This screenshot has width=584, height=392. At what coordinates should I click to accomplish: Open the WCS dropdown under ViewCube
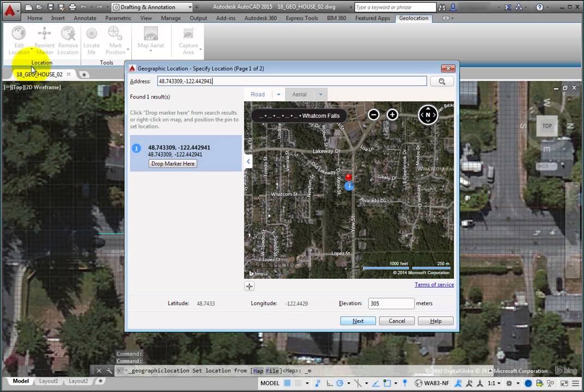click(x=546, y=166)
